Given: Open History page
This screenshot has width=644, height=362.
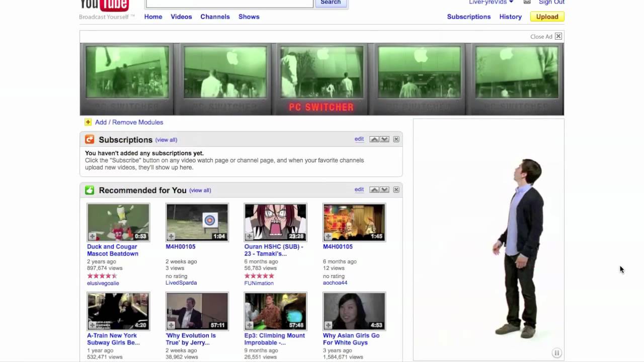Looking at the screenshot, I should pos(511,17).
